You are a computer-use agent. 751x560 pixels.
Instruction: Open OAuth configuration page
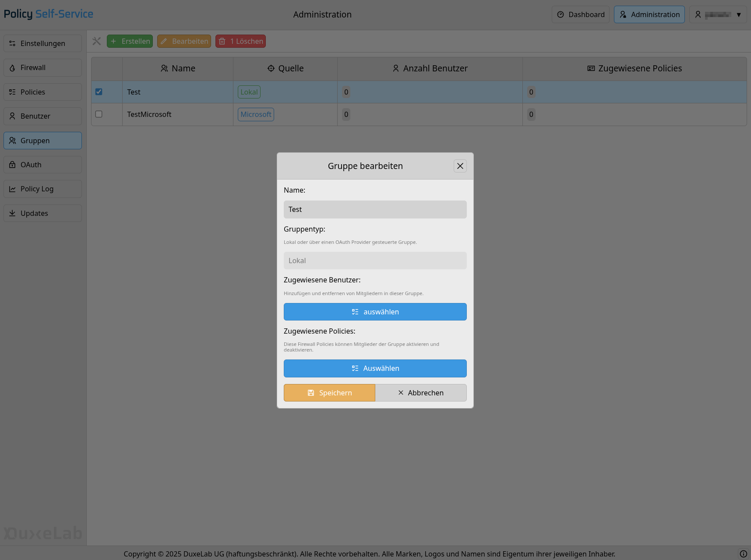(x=42, y=165)
